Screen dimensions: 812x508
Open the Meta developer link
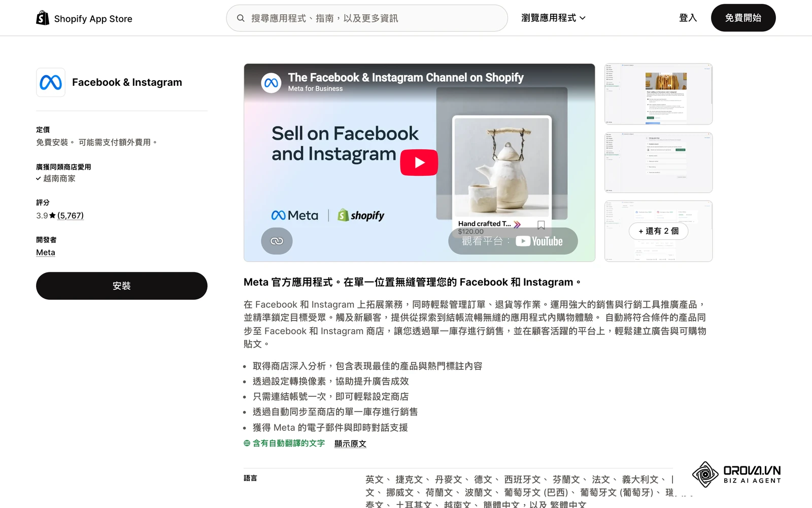[46, 252]
